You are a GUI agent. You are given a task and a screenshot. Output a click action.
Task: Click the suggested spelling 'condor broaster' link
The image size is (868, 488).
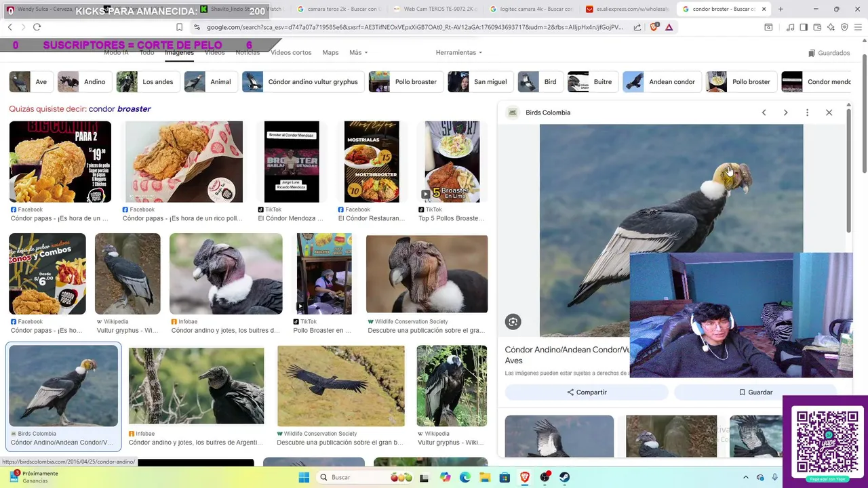(119, 109)
